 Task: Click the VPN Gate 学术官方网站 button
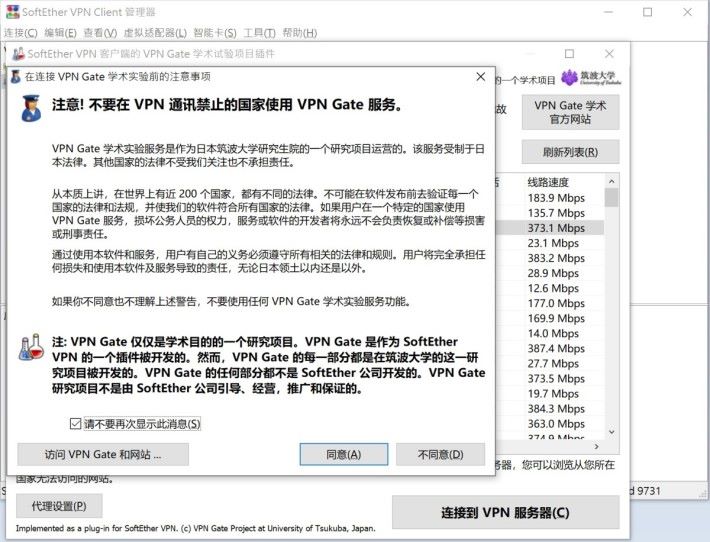pyautogui.click(x=570, y=112)
